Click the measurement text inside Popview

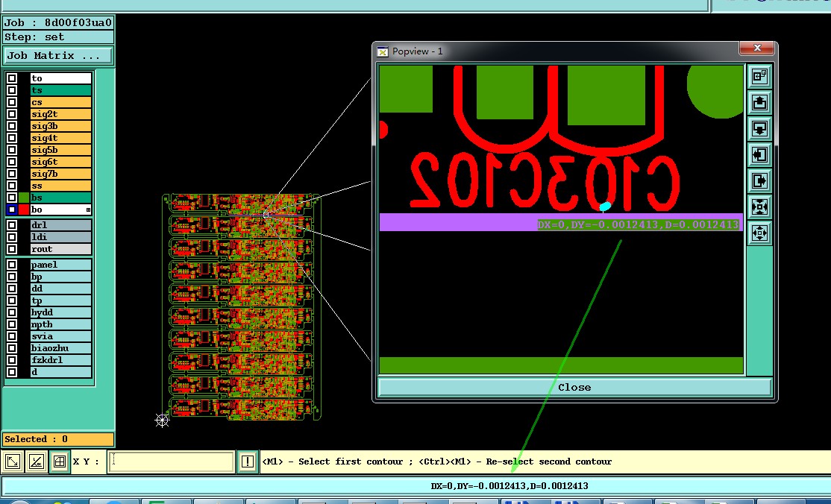click(x=638, y=224)
